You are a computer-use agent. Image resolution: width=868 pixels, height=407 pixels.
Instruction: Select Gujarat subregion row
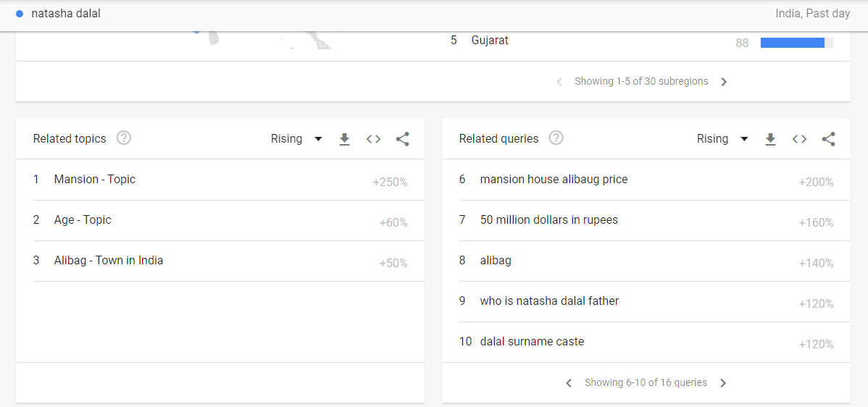(x=490, y=41)
